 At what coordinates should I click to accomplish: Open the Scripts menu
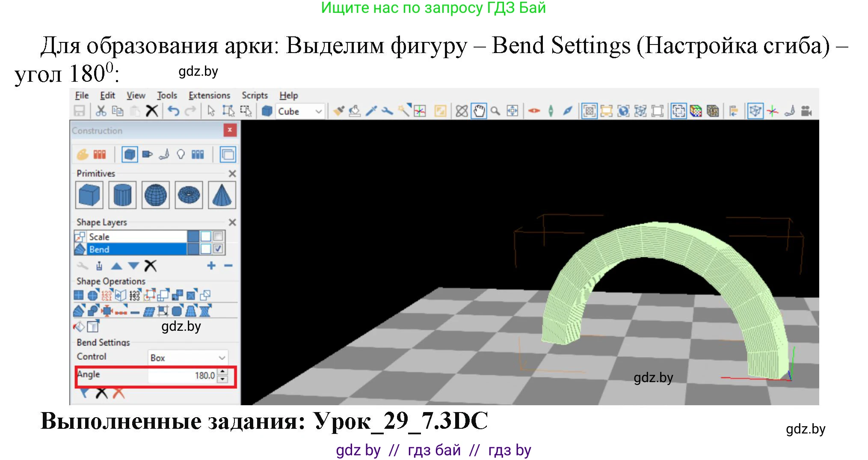pyautogui.click(x=255, y=95)
